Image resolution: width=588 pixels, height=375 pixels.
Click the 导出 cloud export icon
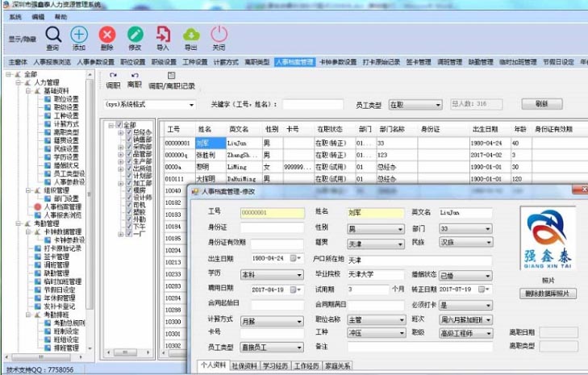(x=191, y=35)
